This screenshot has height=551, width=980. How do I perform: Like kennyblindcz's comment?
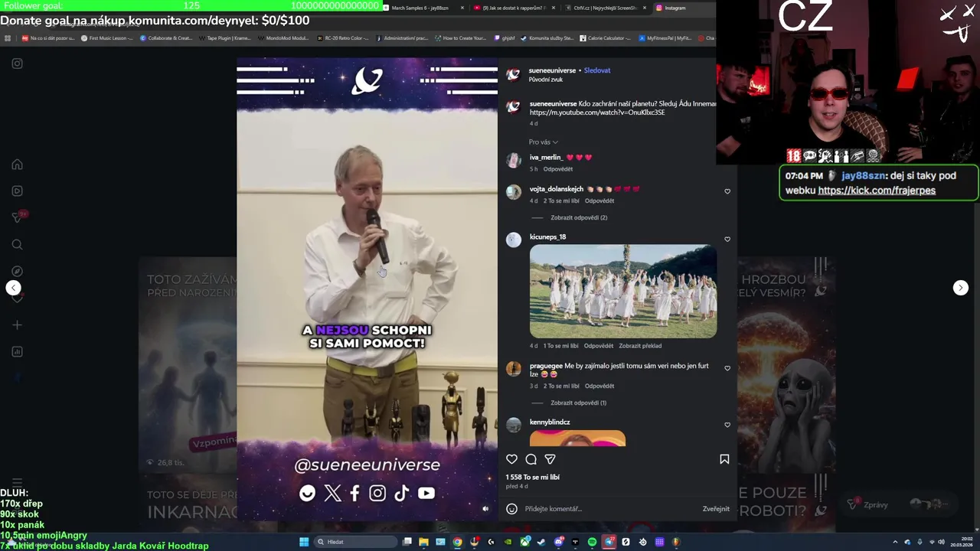727,425
